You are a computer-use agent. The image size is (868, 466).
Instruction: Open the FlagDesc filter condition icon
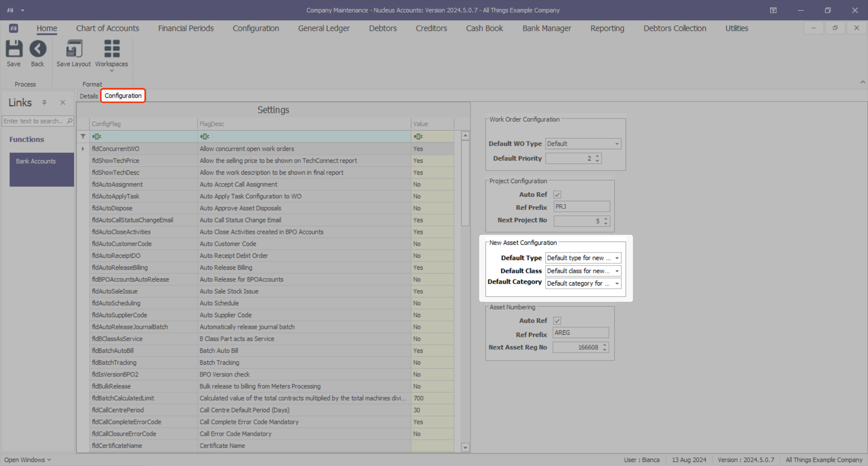[x=205, y=136]
